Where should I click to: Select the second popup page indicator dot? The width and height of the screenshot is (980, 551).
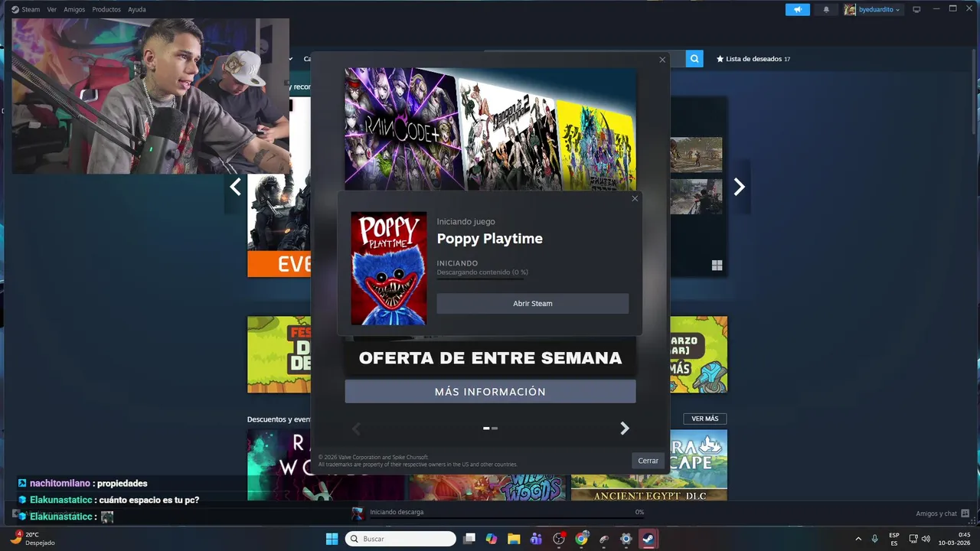tap(495, 429)
